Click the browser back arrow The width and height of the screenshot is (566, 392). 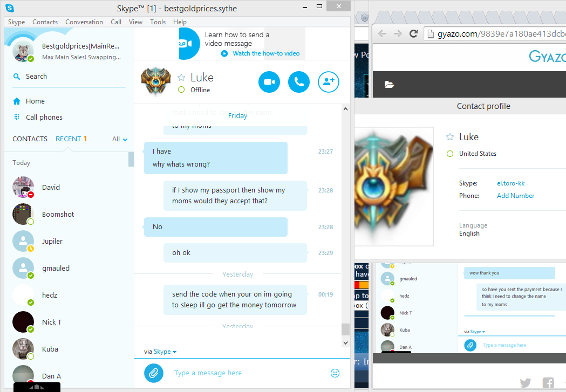382,34
